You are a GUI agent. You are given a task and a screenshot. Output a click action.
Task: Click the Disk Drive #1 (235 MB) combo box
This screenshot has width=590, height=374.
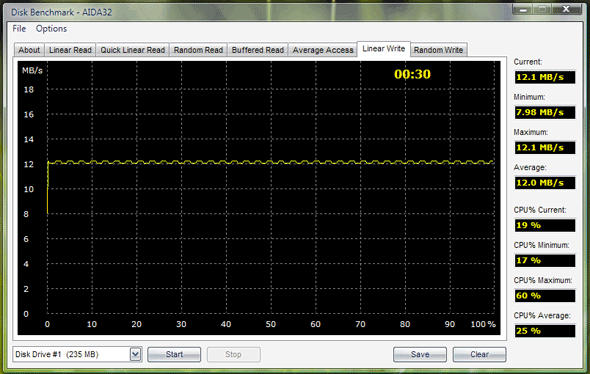pyautogui.click(x=77, y=354)
